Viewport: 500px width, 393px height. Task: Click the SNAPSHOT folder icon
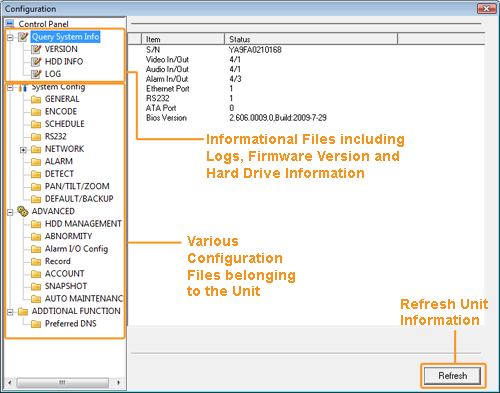(36, 286)
